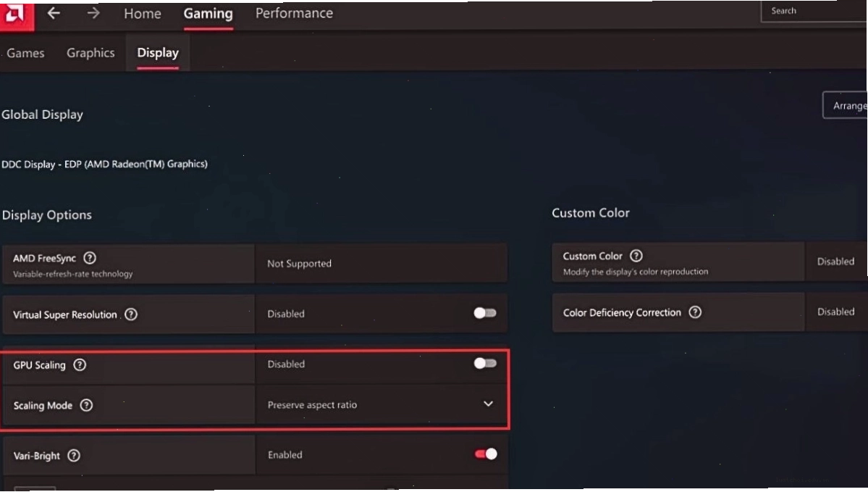Click Vari-Bright Enabled status text
Image resolution: width=868 pixels, height=492 pixels.
point(285,455)
